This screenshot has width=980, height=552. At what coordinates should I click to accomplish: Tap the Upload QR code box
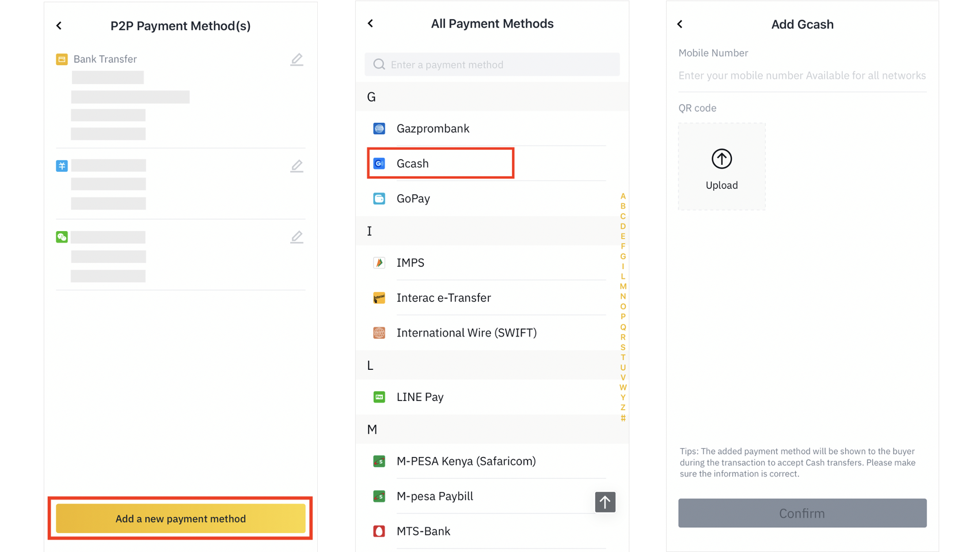pyautogui.click(x=721, y=166)
